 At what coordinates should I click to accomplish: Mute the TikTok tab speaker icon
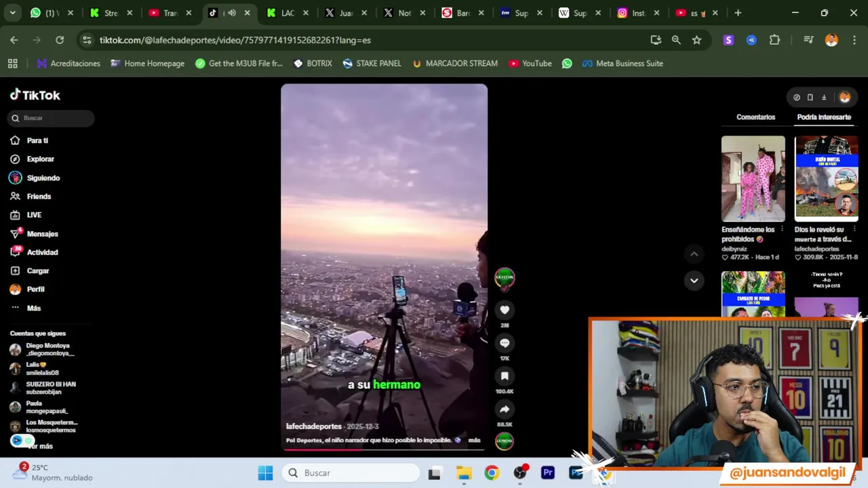point(232,13)
